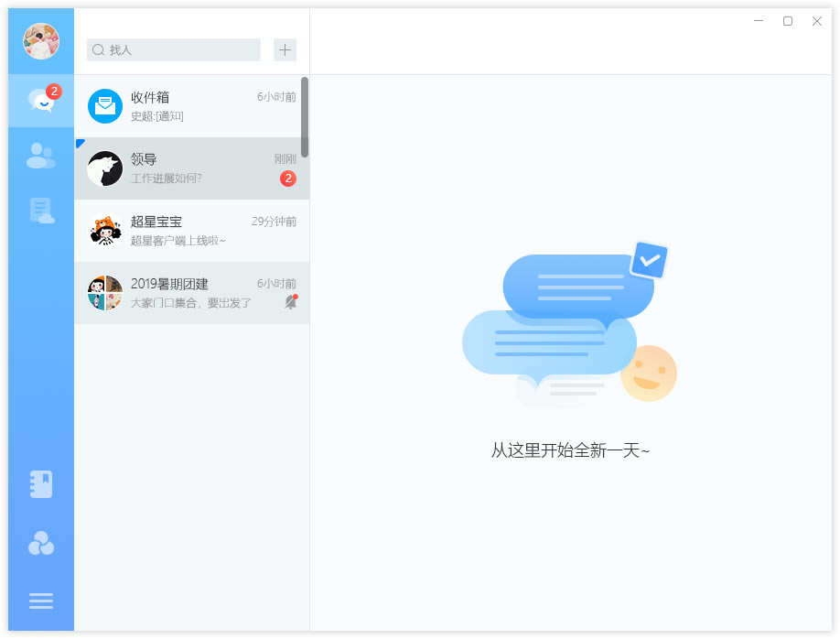Click the 大家门口集合，要出发了 preview text
The height and width of the screenshot is (639, 840).
[190, 303]
